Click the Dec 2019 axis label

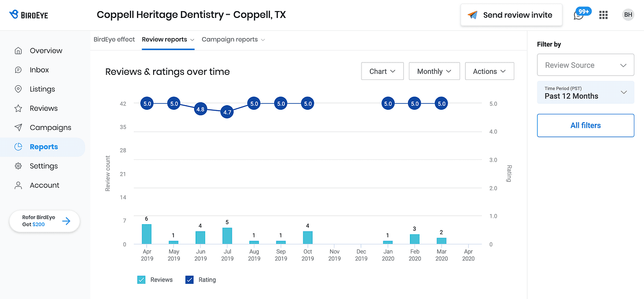(362, 255)
